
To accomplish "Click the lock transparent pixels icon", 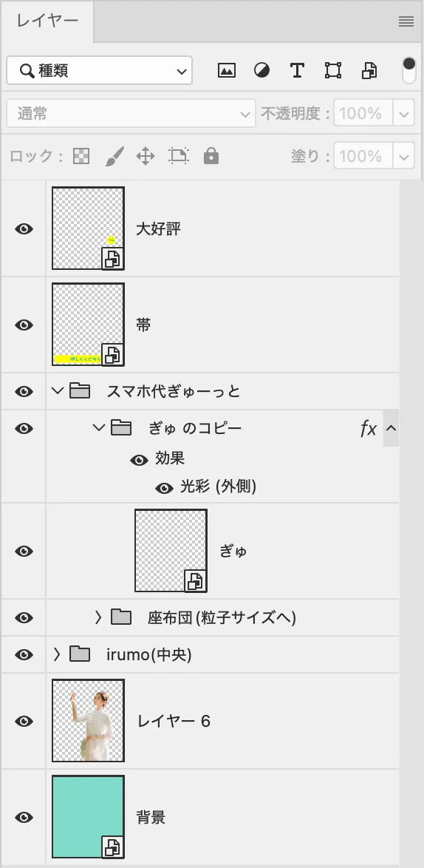I will [81, 156].
